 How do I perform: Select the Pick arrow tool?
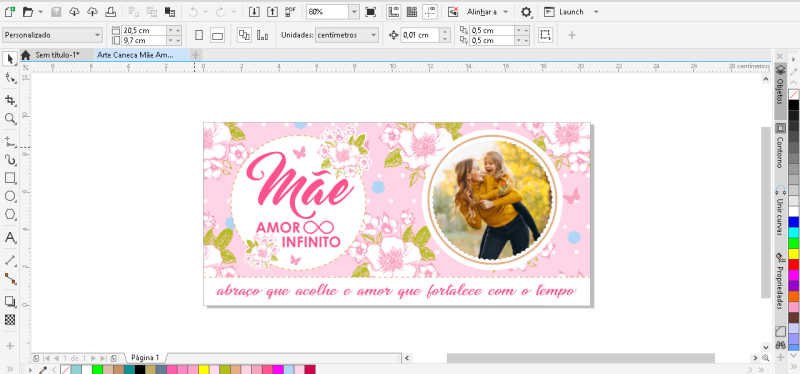tap(10, 59)
